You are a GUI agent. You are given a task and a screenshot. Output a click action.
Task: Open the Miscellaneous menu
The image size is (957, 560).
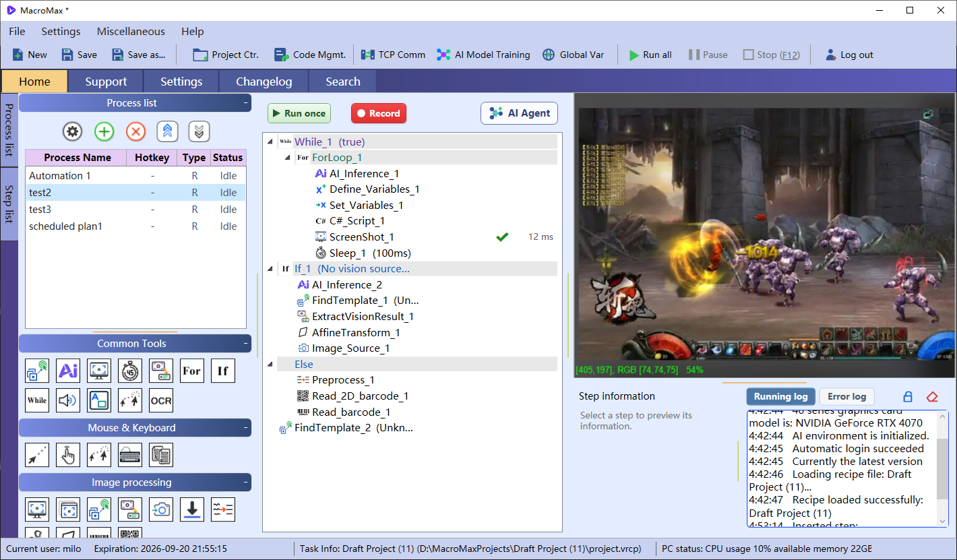click(x=131, y=32)
